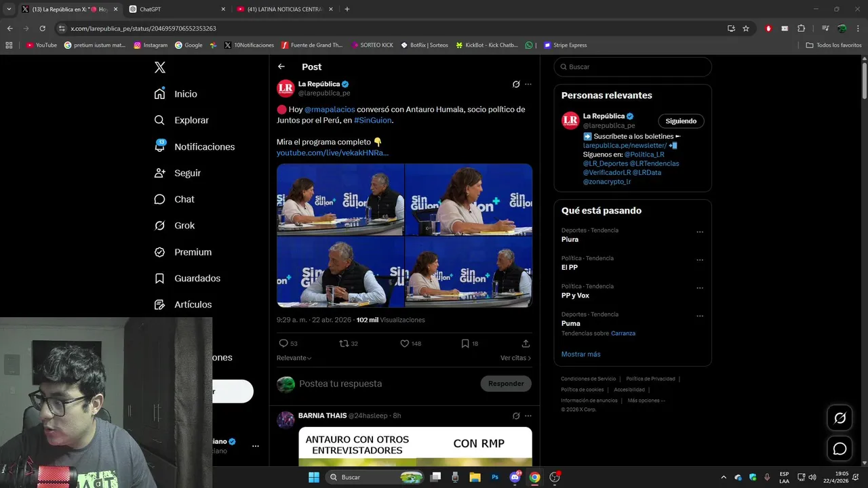Image resolution: width=868 pixels, height=488 pixels.
Task: Open the Seguir sidebar item
Action: (x=177, y=173)
